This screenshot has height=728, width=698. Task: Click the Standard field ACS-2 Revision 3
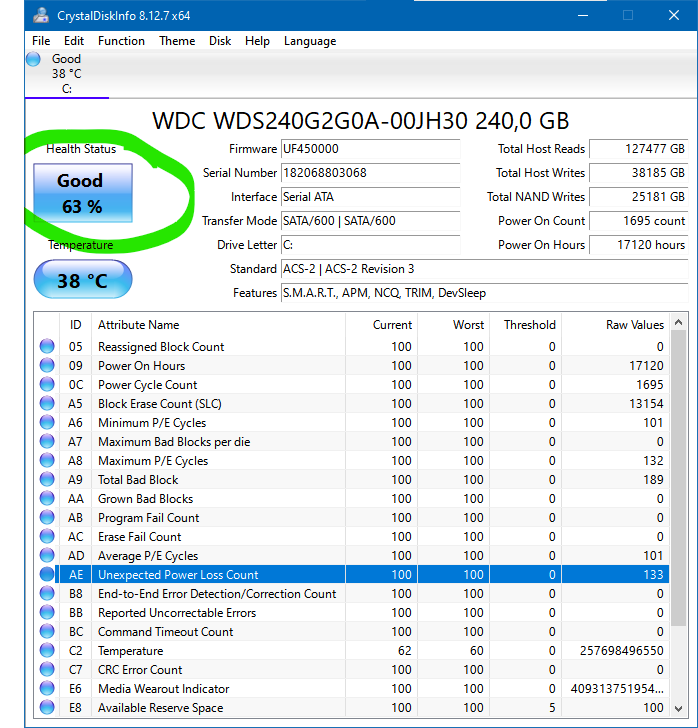[484, 269]
